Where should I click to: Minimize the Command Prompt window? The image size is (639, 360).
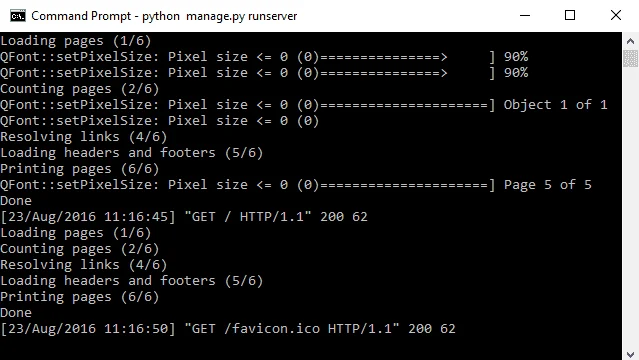525,15
